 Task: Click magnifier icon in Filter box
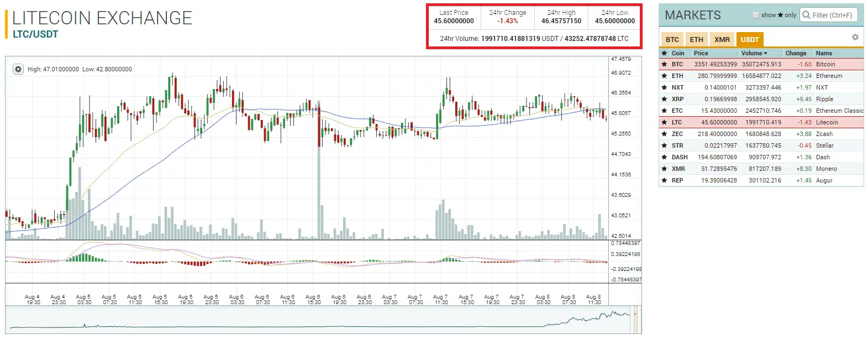806,15
